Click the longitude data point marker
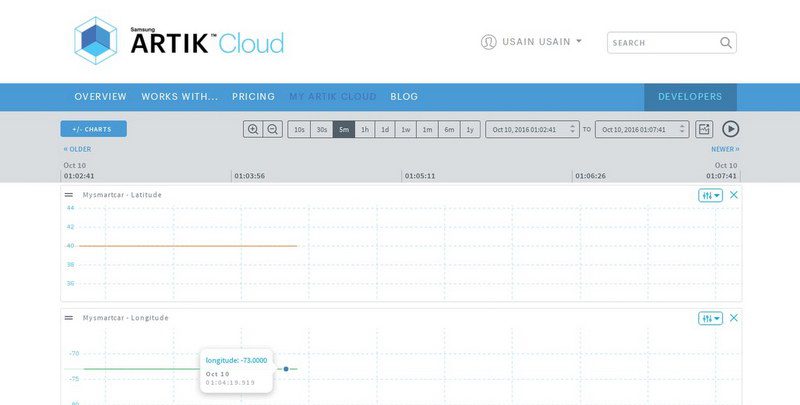The image size is (800, 405). 286,369
